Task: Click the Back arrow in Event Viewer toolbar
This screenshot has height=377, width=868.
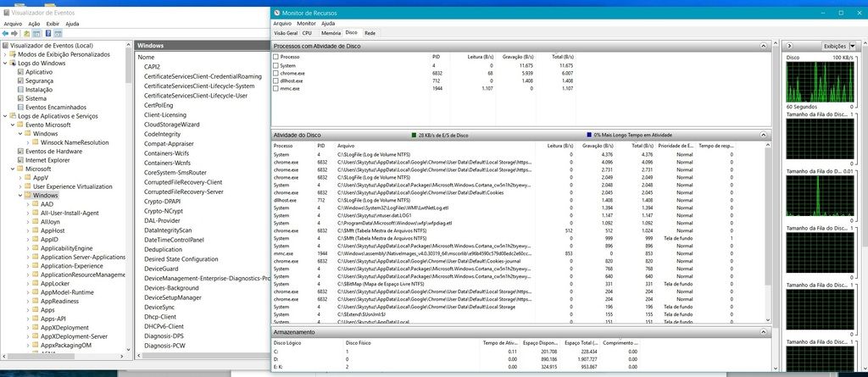Action: coord(7,33)
